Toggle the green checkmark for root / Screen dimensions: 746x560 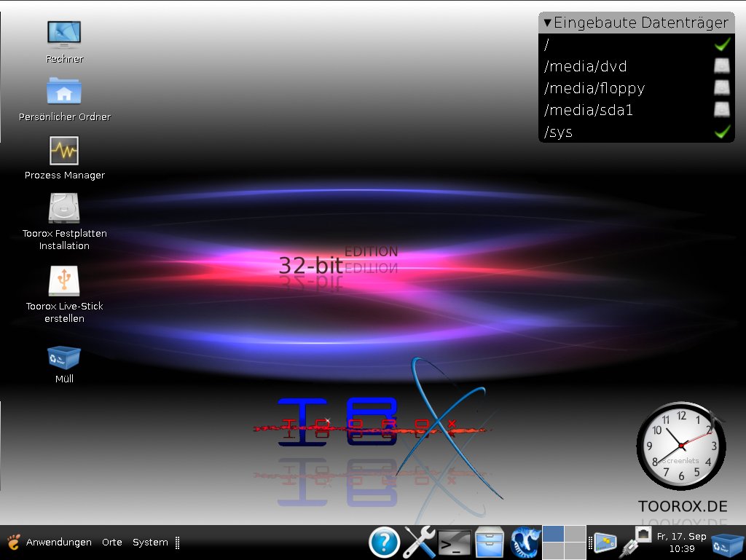click(722, 44)
